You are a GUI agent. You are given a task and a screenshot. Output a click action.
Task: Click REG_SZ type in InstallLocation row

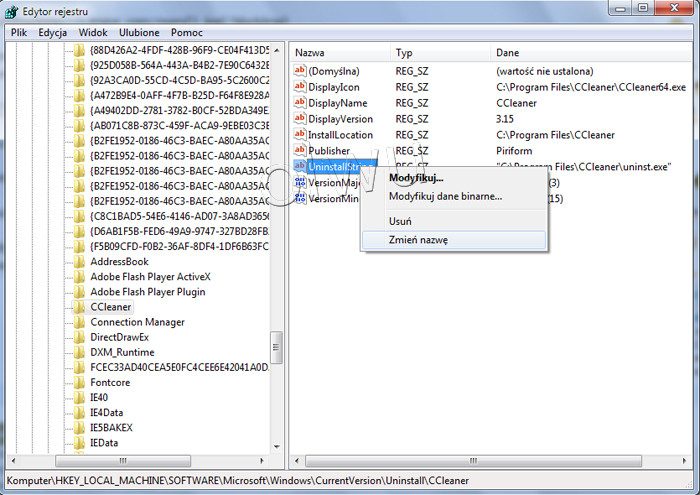pos(412,135)
